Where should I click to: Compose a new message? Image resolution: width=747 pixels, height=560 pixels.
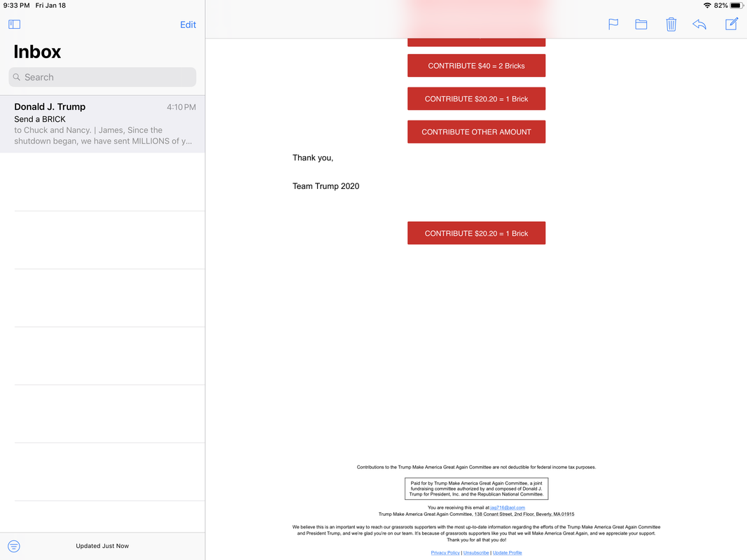coord(732,24)
